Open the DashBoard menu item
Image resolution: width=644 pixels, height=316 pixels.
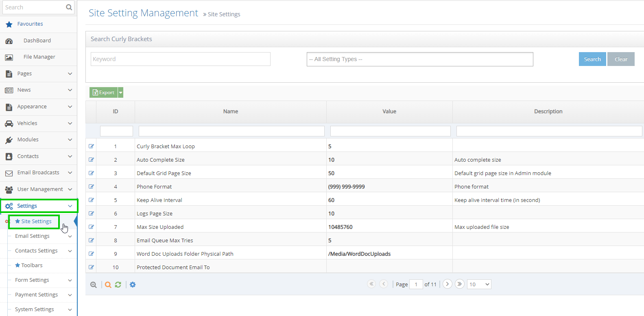37,41
